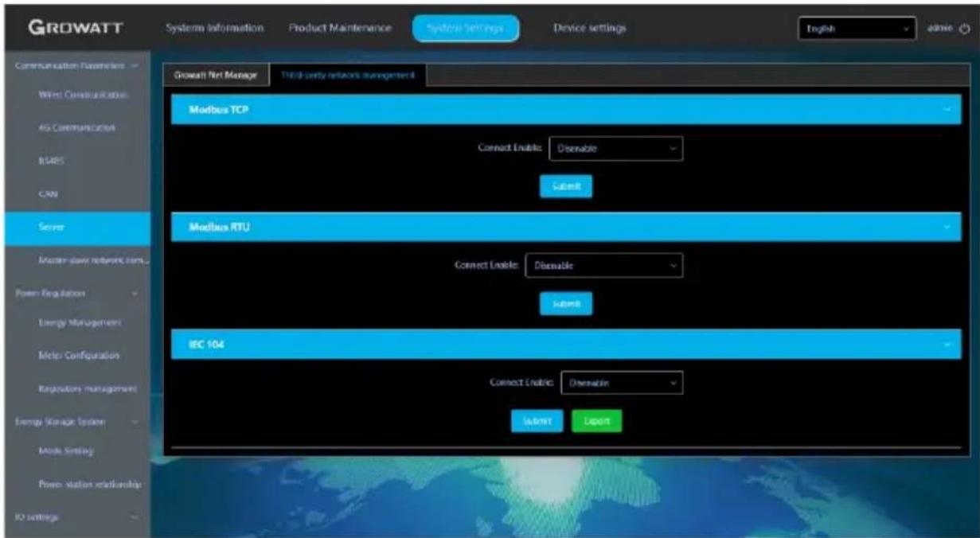Image resolution: width=980 pixels, height=538 pixels.
Task: Open the System Information tab
Action: pyautogui.click(x=214, y=29)
